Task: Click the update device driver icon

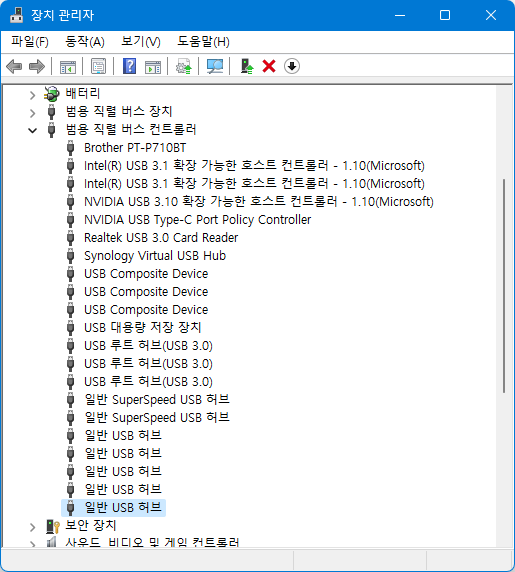Action: click(183, 66)
